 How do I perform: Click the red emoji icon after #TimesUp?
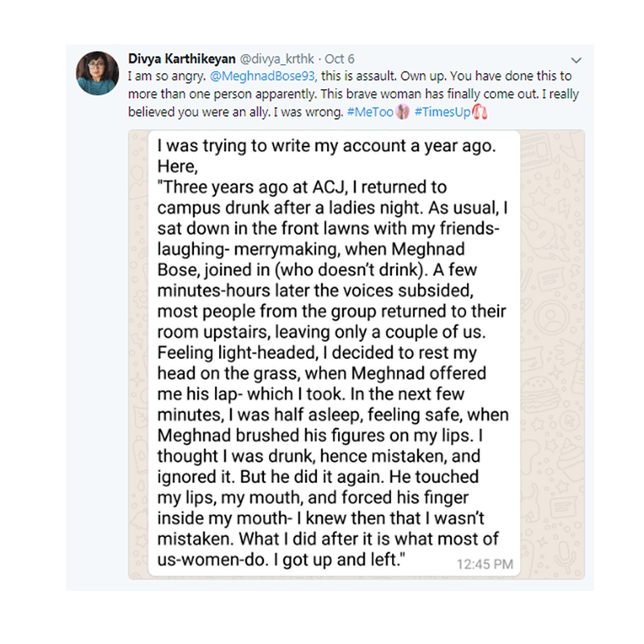479,112
